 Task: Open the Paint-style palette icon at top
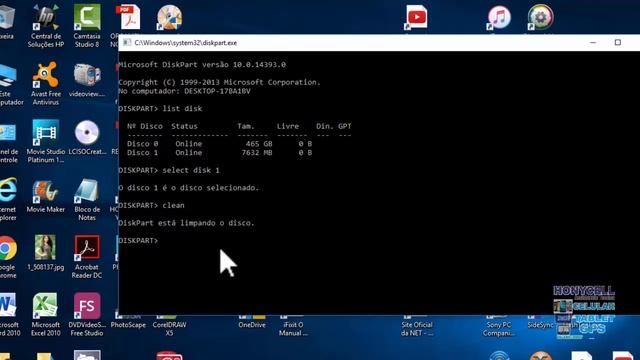click(x=169, y=18)
